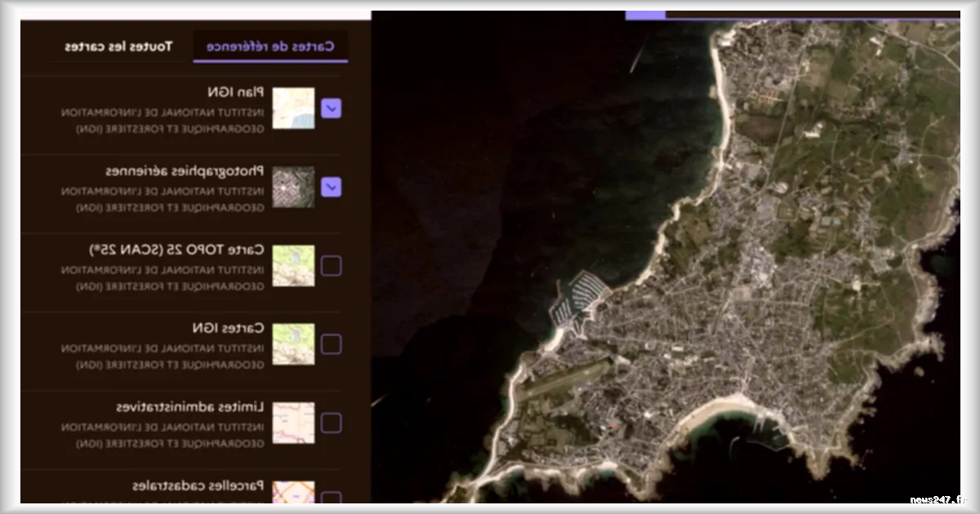Click the Limites administratives thumbnail
Image resolution: width=980 pixels, height=514 pixels.
click(x=293, y=423)
